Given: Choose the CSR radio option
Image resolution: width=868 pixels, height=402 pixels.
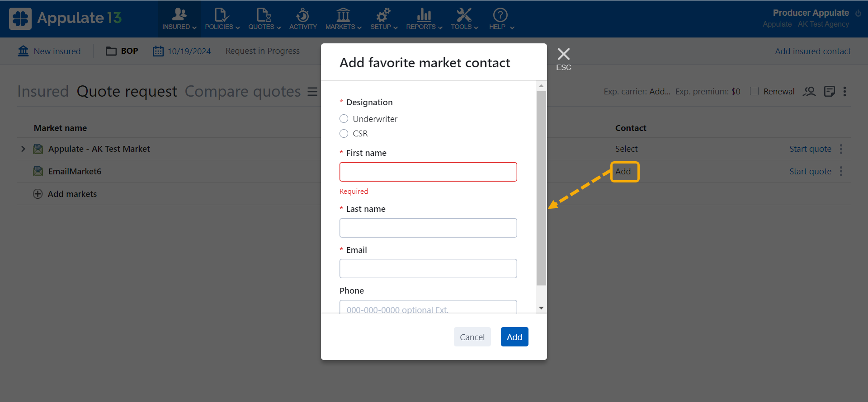Looking at the screenshot, I should coord(344,134).
